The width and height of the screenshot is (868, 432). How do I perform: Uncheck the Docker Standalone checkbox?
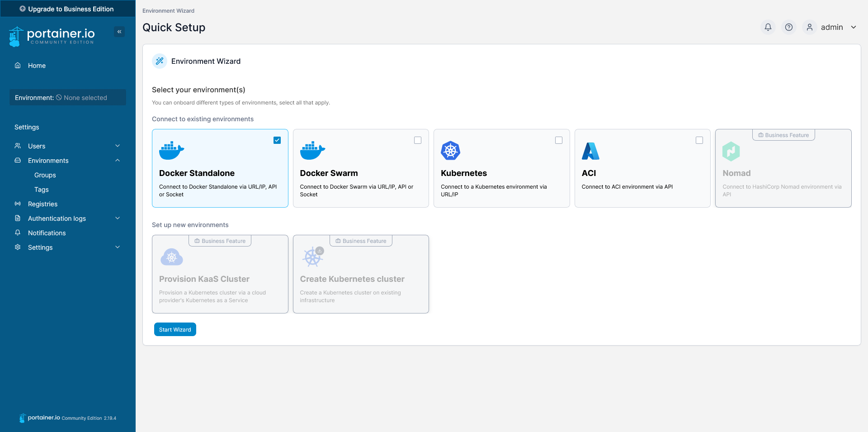pyautogui.click(x=277, y=140)
